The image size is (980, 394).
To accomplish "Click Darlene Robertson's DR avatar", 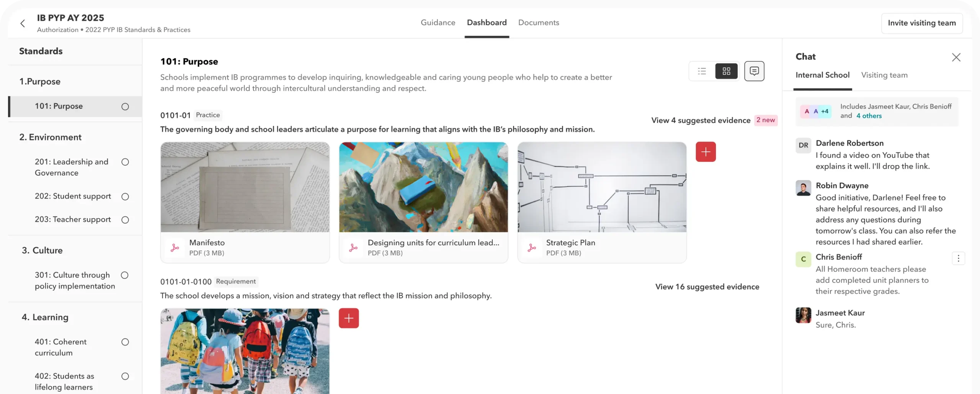I will pyautogui.click(x=803, y=145).
